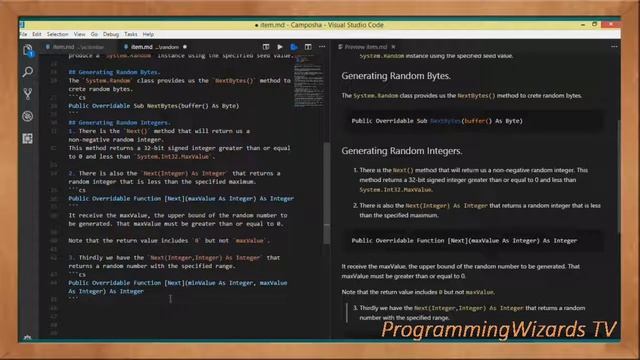
Task: Open the Selection menu
Action: (x=57, y=34)
